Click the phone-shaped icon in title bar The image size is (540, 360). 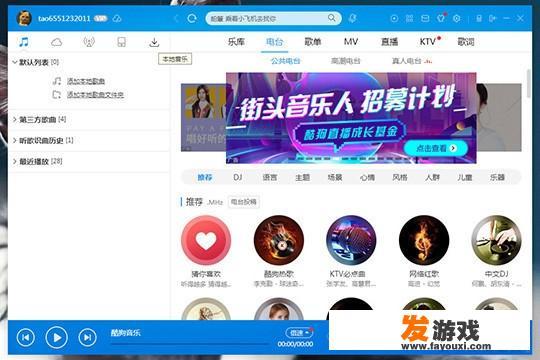(x=479, y=18)
